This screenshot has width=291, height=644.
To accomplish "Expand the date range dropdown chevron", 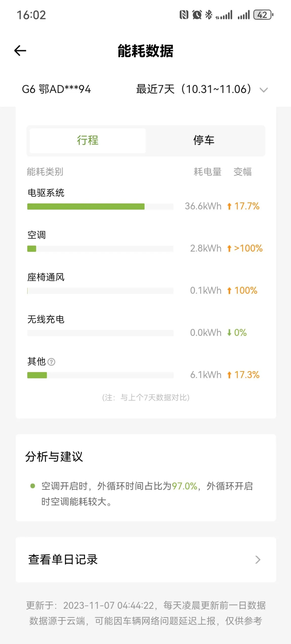I will point(264,90).
